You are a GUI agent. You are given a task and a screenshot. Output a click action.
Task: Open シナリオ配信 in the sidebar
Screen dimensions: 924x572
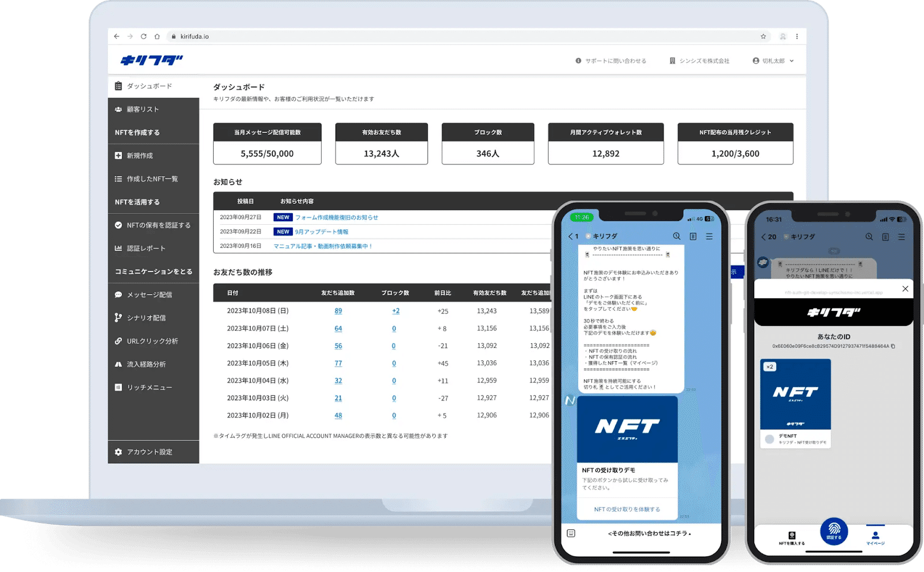tap(154, 318)
